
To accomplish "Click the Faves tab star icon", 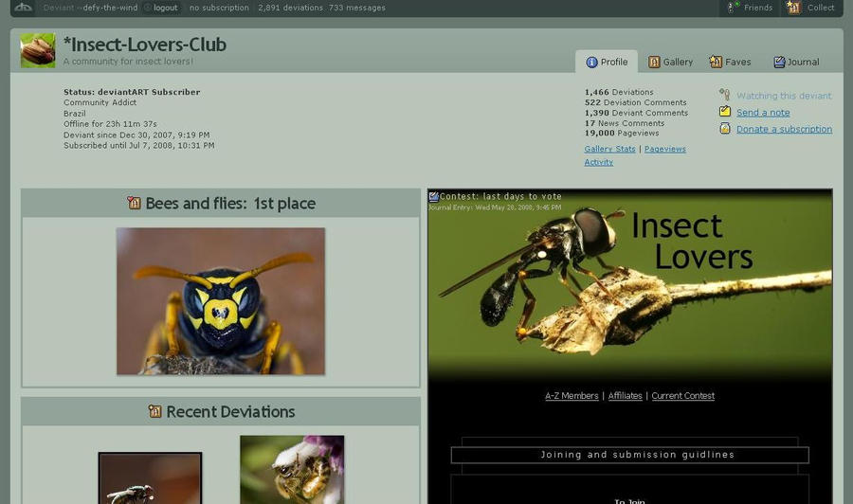I will click(716, 62).
